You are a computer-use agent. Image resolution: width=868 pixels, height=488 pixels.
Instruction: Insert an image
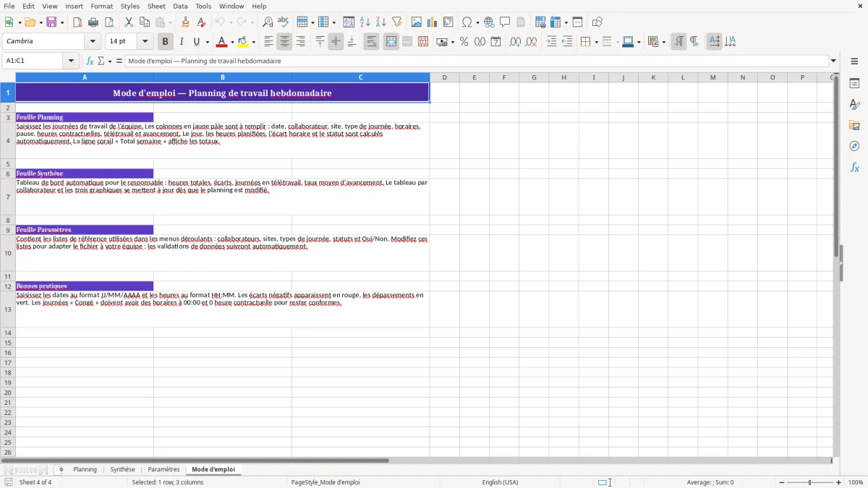(x=417, y=22)
